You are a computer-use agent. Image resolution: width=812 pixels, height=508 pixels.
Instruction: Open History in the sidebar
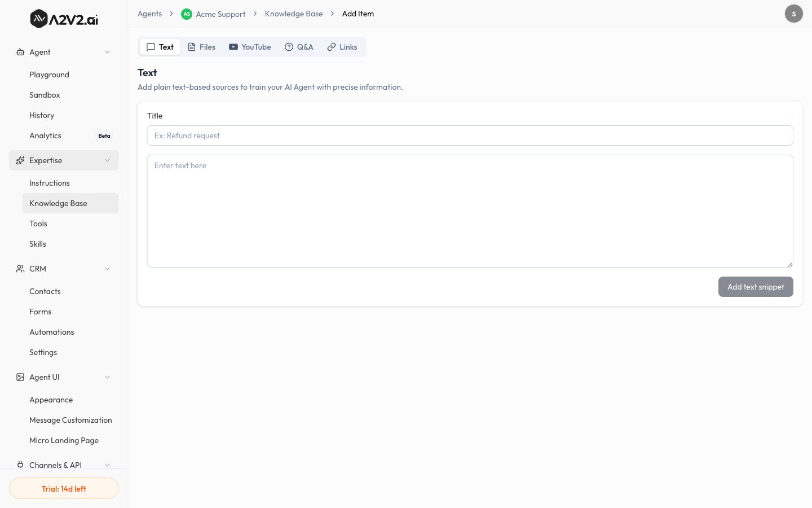click(70, 115)
